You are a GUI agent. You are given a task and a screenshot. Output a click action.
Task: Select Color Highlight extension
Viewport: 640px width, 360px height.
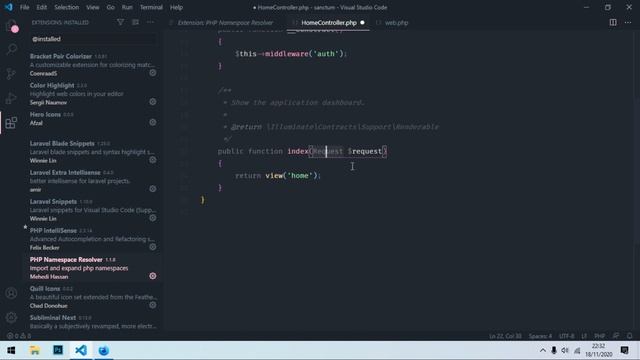pos(92,93)
